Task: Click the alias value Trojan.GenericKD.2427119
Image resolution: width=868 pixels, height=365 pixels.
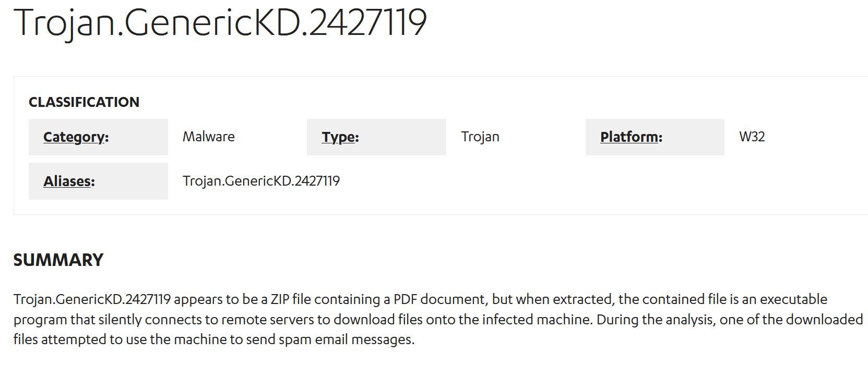Action: 261,181
